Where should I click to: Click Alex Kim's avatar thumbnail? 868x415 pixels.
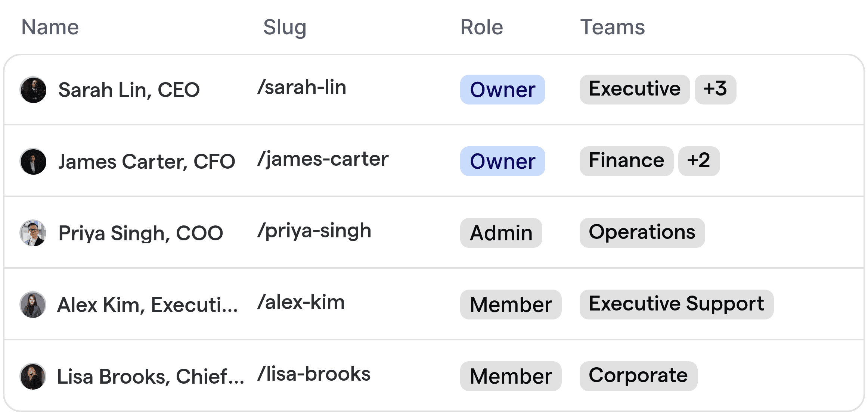tap(33, 305)
